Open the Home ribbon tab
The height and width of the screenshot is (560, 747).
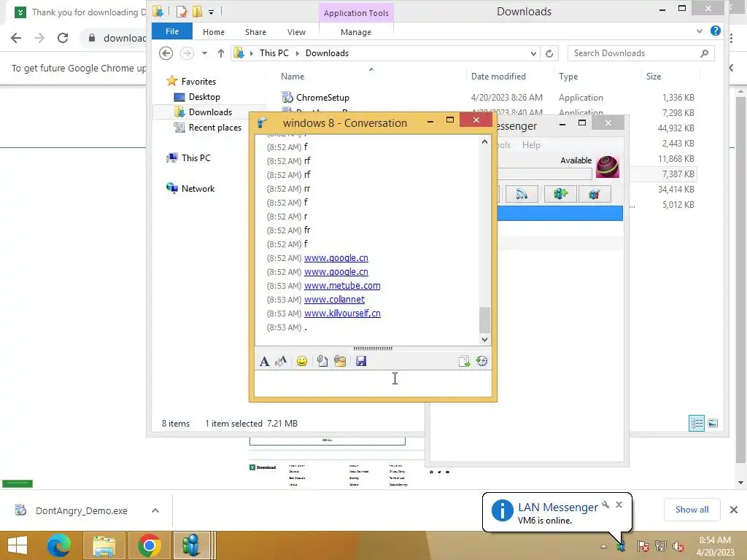click(214, 32)
